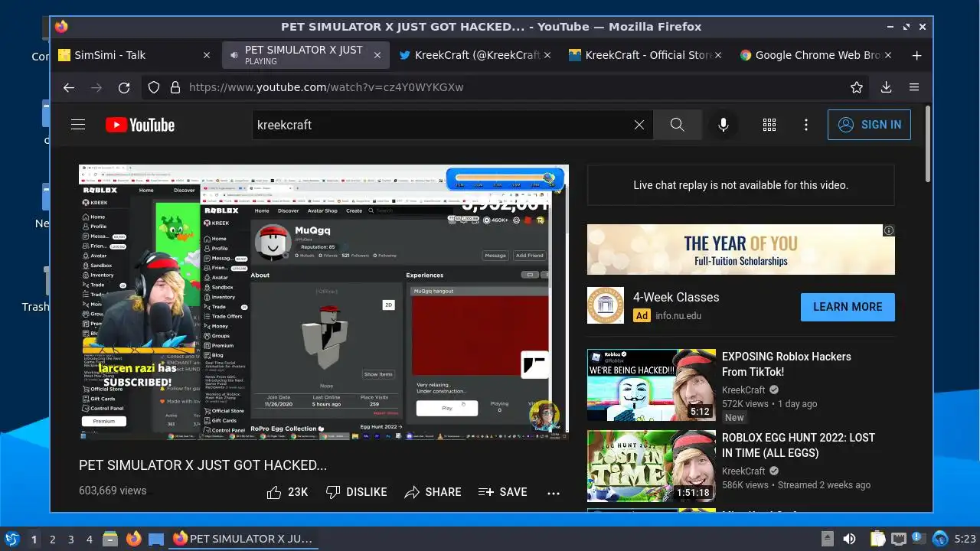Open a new Firefox tab
Image resolution: width=980 pixels, height=551 pixels.
[x=916, y=55]
